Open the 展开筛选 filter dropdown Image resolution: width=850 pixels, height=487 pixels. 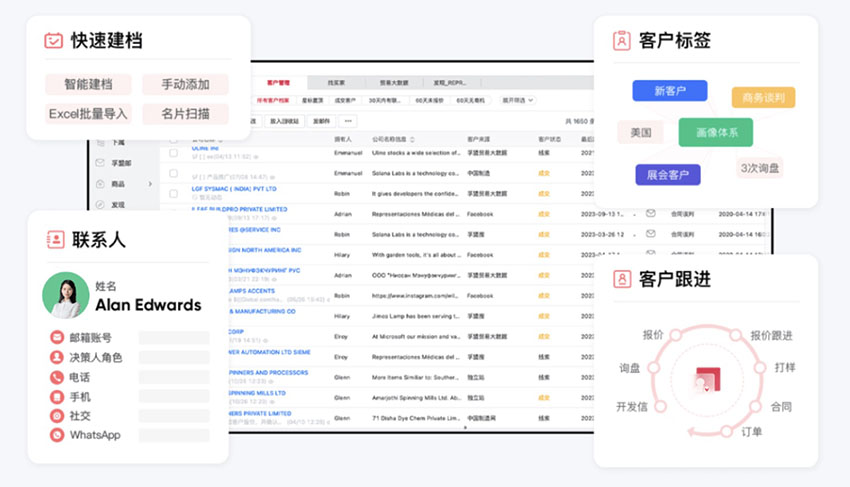click(517, 101)
